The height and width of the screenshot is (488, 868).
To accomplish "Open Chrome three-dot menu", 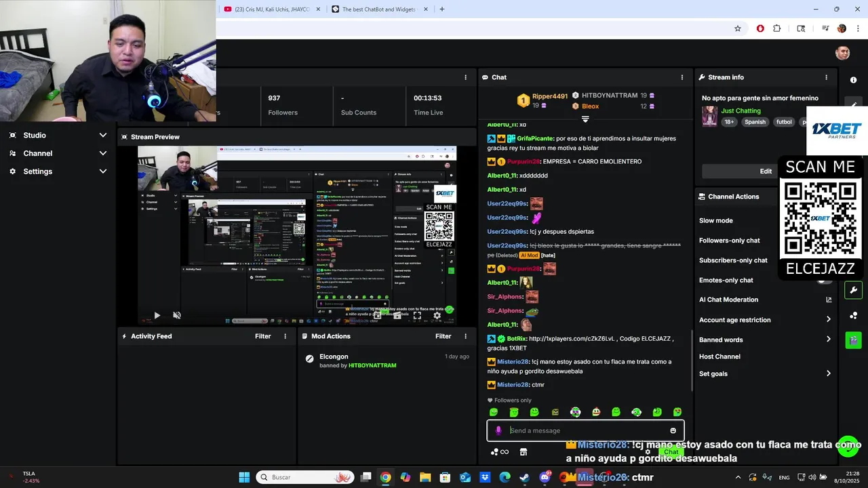I will click(858, 28).
